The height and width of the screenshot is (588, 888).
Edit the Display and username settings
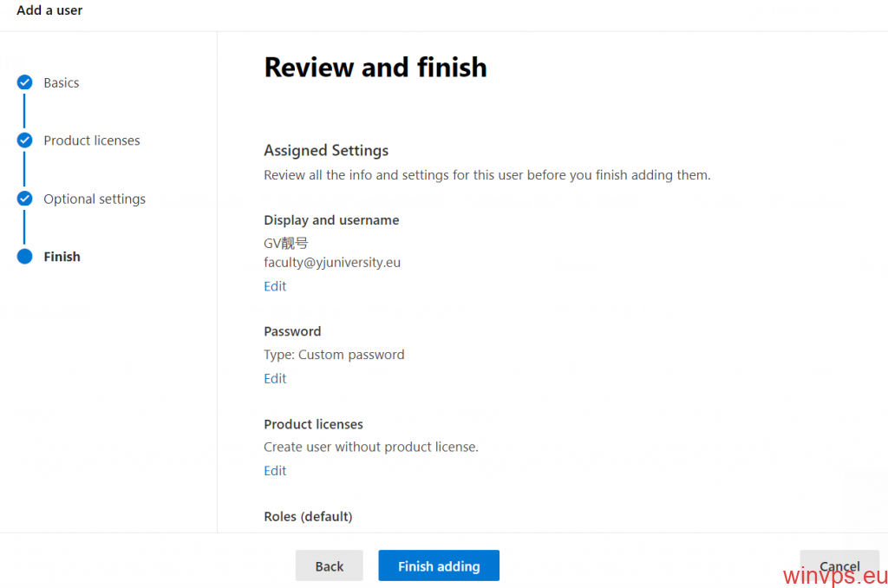pos(275,286)
